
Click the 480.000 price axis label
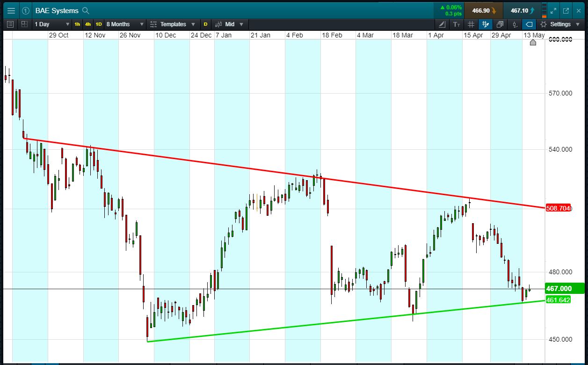pyautogui.click(x=560, y=272)
